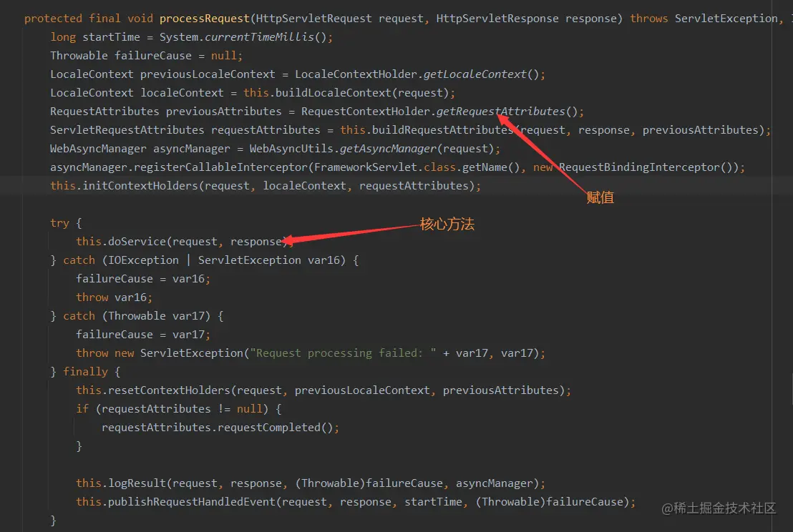Click ServletException in throws clause
793x532 pixels.
[x=726, y=19]
